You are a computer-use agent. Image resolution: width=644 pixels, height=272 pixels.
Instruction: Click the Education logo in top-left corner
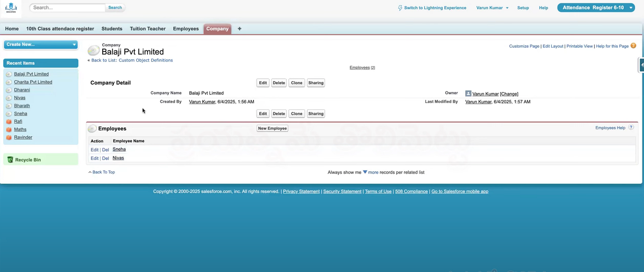pos(11,8)
